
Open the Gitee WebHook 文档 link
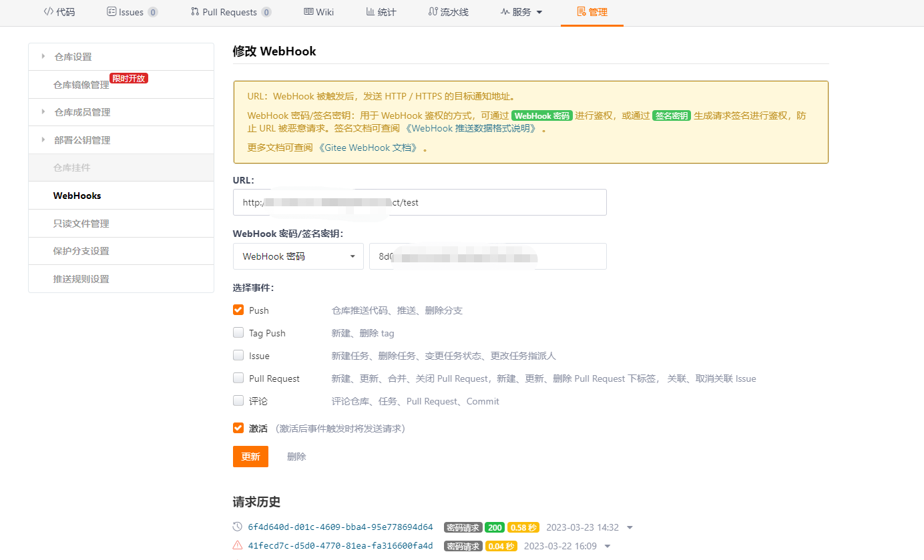click(x=367, y=148)
